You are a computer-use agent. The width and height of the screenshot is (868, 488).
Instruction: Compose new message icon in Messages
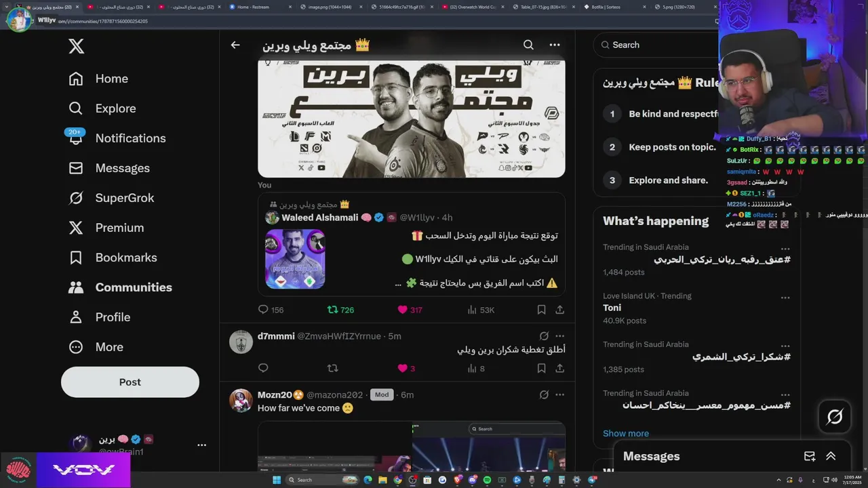pos(810,456)
